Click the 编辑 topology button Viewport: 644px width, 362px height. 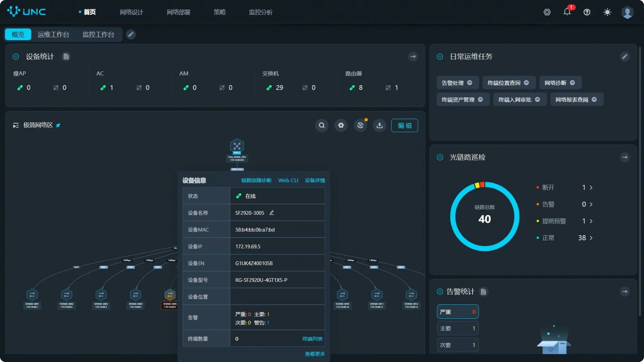[x=404, y=125]
